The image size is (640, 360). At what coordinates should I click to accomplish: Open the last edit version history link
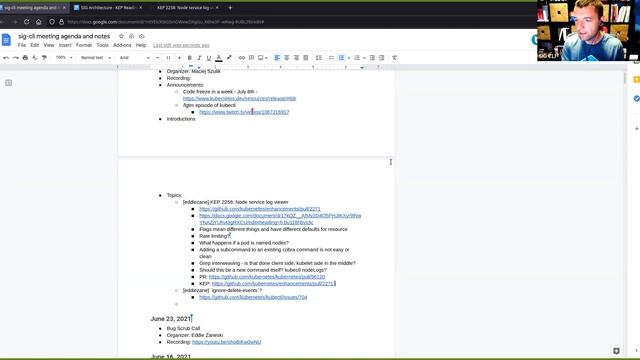click(x=181, y=45)
